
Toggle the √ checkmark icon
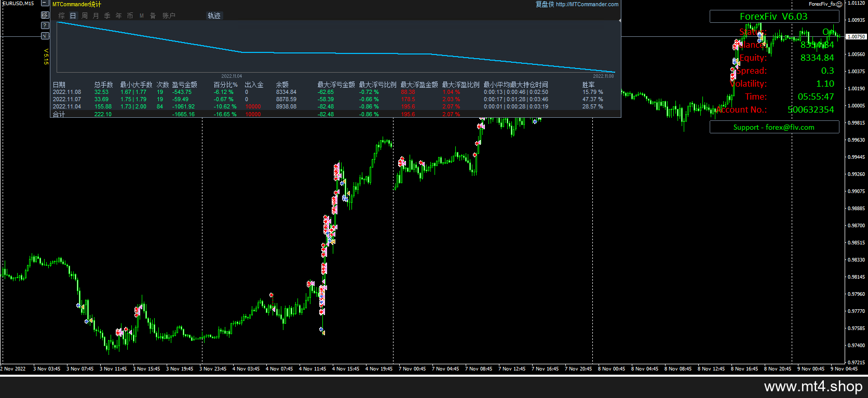pos(45,36)
